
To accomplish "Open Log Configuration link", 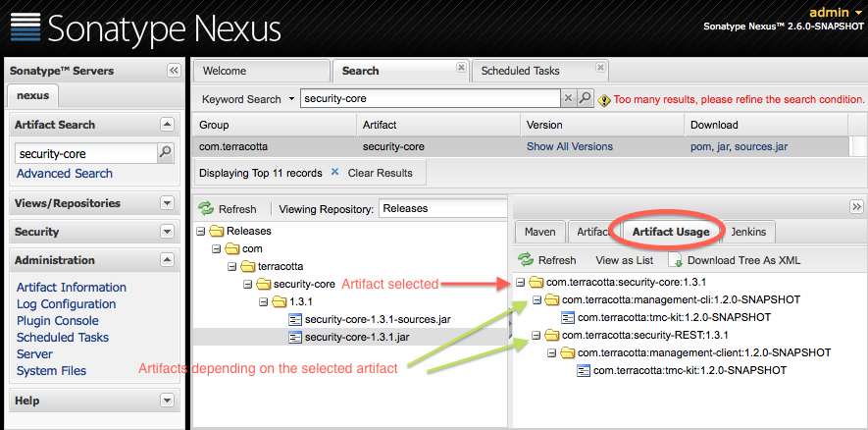I will 66,303.
